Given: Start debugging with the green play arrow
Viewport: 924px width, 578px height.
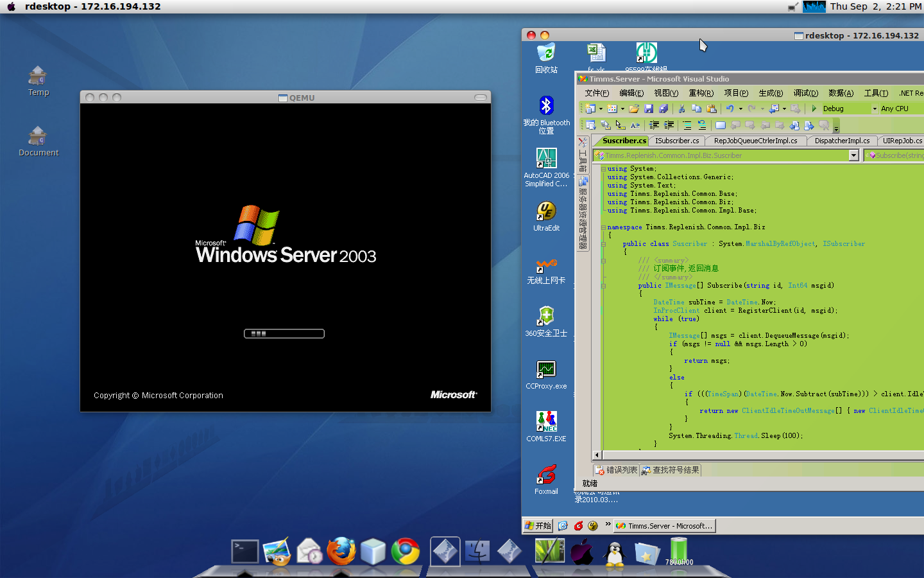Looking at the screenshot, I should tap(814, 109).
